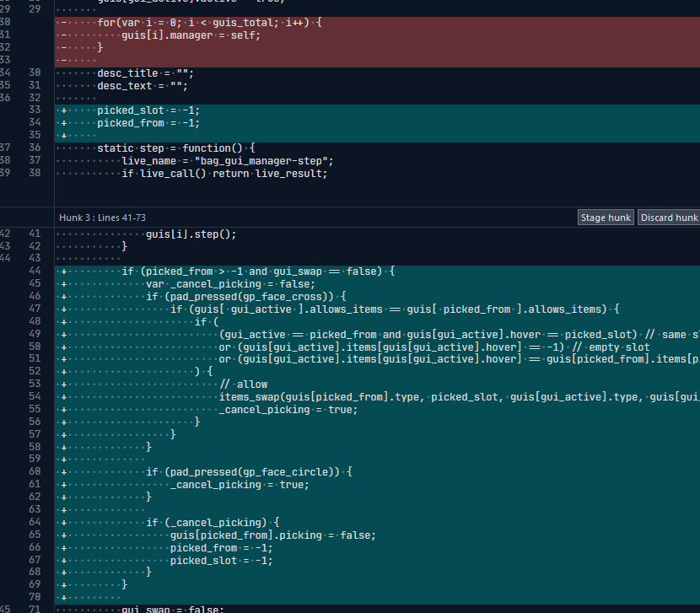Click added line 'if (pad_pressed(gp_face_cross)) {'
Screen dimensions: 700x613
pos(246,297)
